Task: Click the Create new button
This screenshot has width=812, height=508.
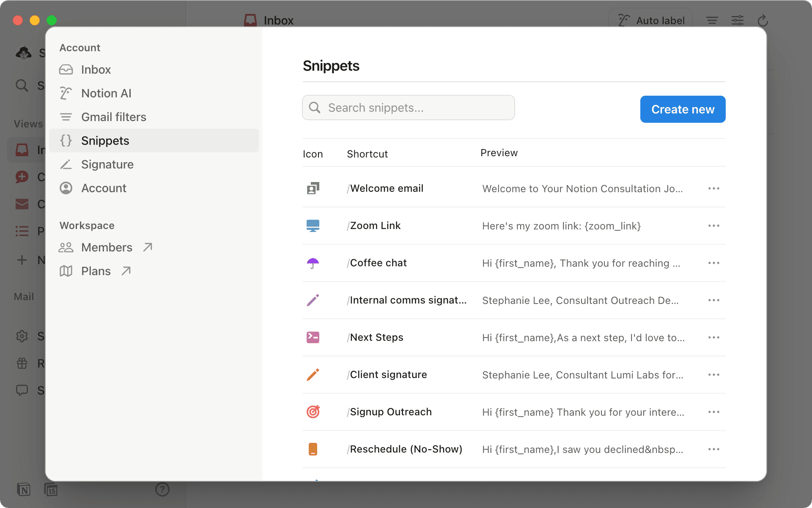Action: [682, 109]
